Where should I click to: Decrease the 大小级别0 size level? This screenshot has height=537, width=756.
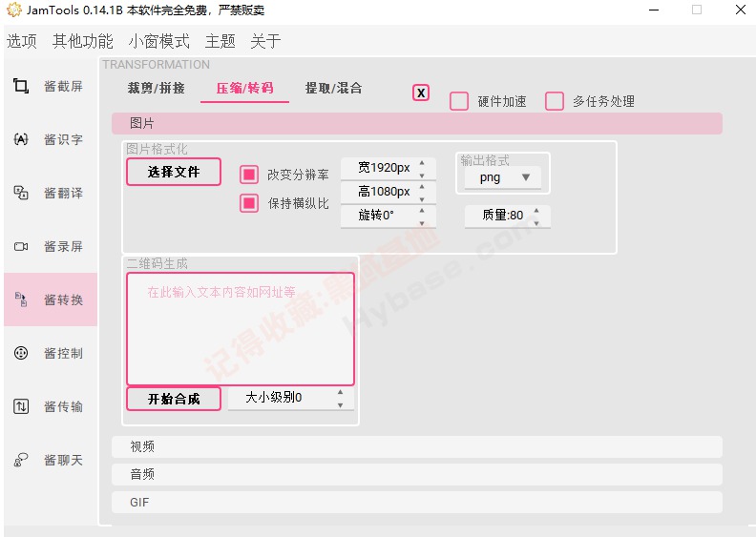341,405
